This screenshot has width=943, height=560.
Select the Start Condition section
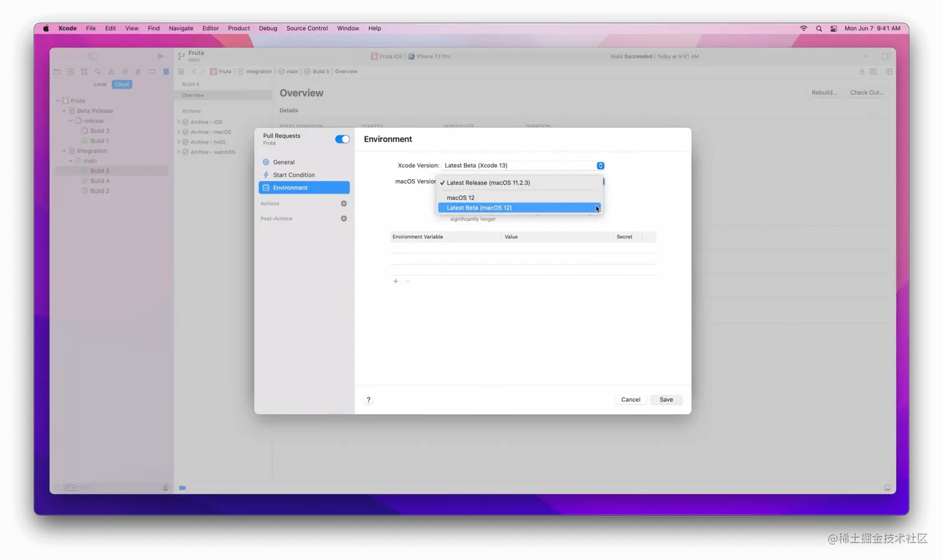coord(304,175)
